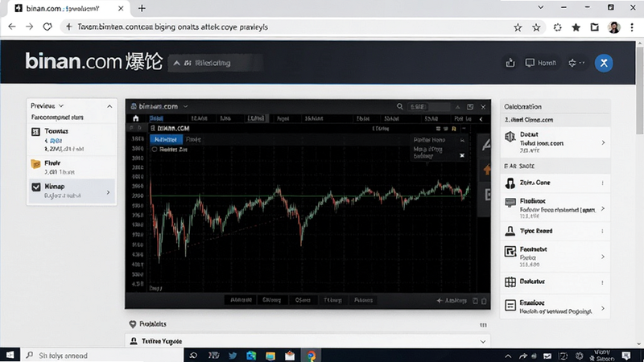Viewport: 644px width, 362px height.
Task: Expand the Teatiroe Yoypoie section chevron
Action: tap(483, 341)
